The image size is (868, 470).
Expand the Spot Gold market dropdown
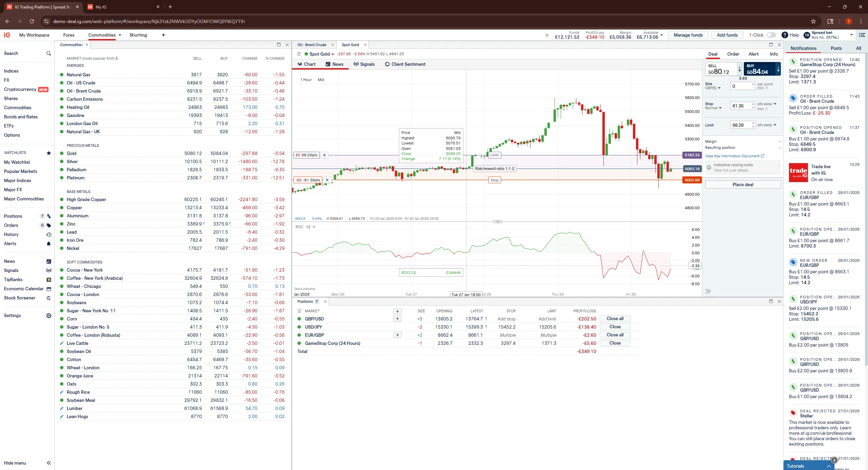coord(332,54)
